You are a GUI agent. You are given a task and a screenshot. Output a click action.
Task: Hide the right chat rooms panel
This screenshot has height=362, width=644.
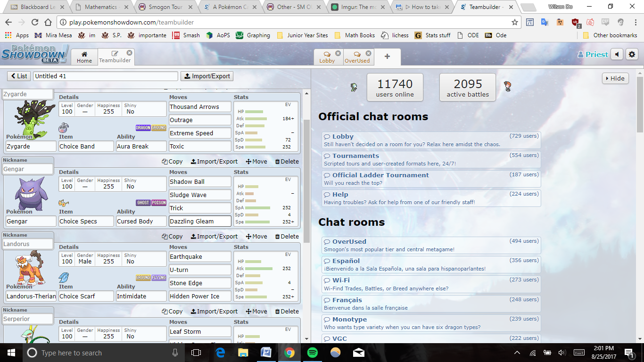tap(615, 79)
